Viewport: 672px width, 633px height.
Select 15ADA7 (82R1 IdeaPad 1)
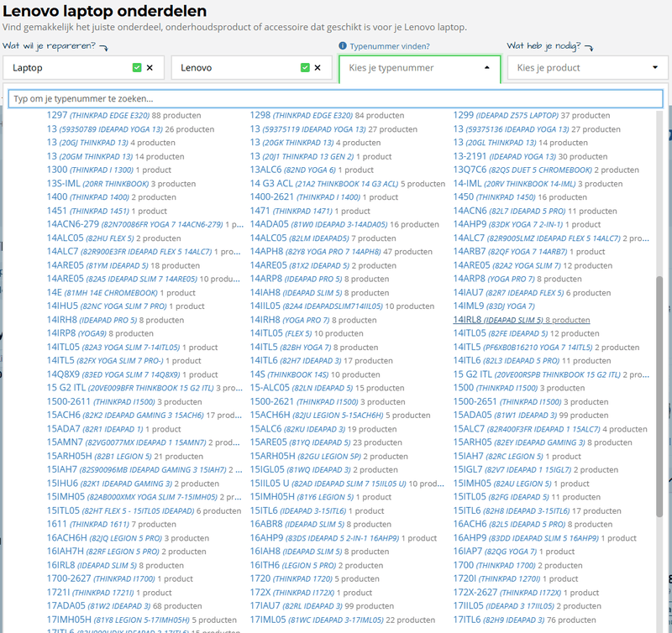113,429
